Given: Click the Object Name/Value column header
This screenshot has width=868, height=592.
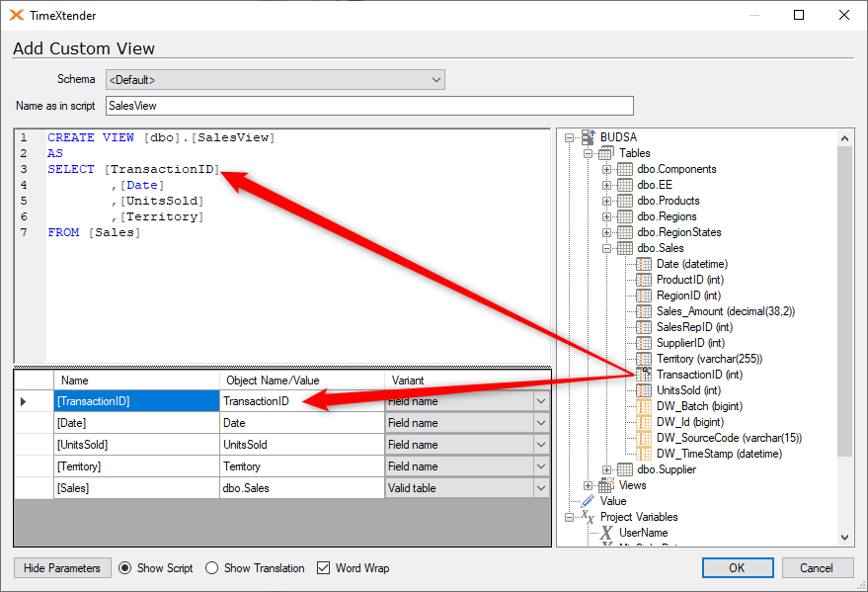Looking at the screenshot, I should [302, 381].
